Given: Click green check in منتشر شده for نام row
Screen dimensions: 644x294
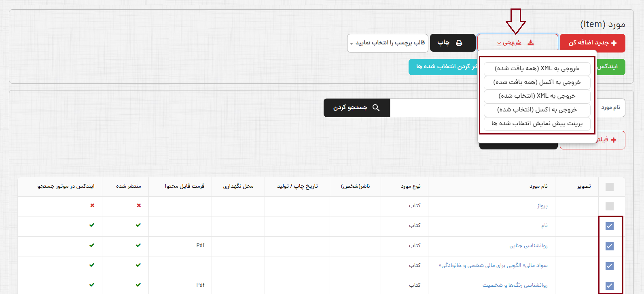Looking at the screenshot, I should coord(138,225).
